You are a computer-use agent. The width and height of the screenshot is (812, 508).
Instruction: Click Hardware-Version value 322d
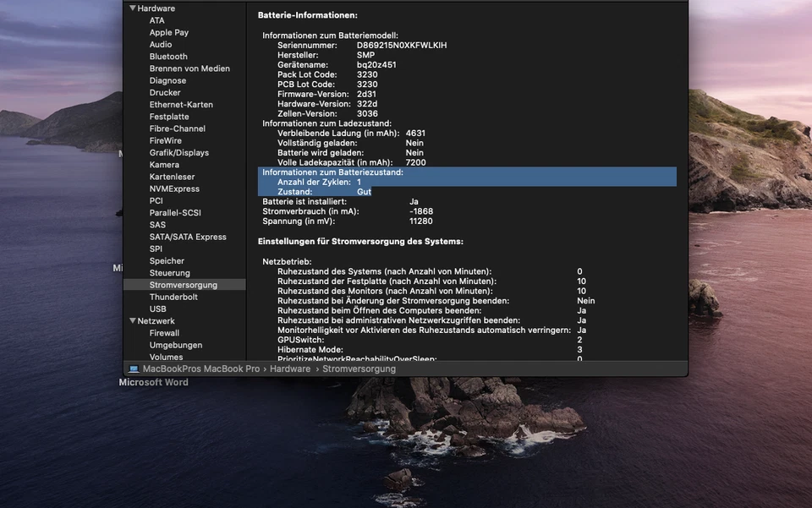366,104
